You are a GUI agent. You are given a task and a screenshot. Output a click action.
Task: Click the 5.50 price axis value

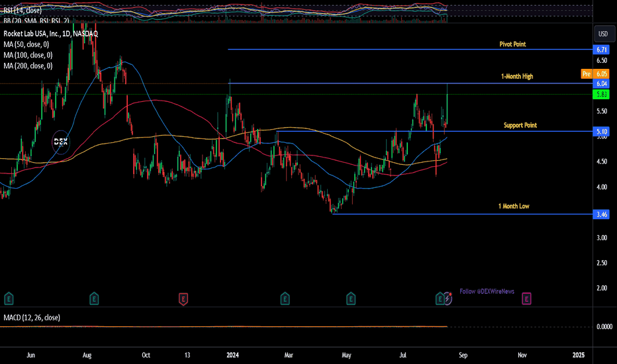click(x=602, y=111)
